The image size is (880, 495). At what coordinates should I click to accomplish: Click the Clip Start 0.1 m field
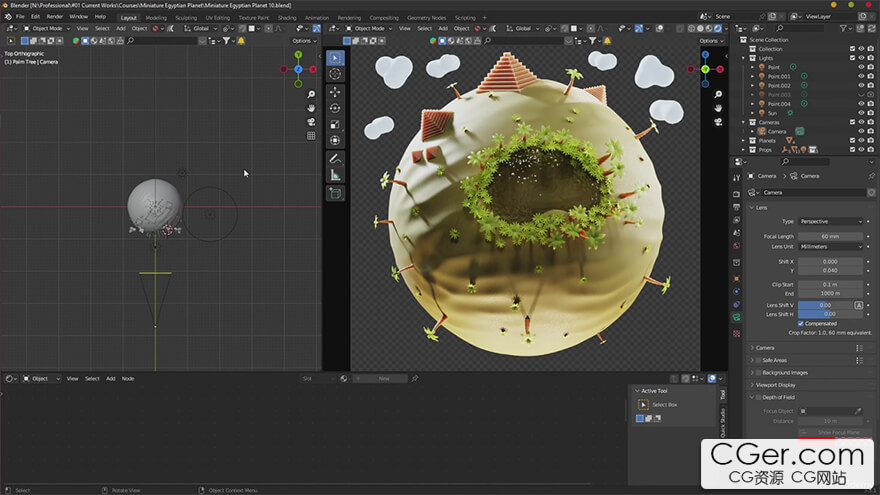[830, 285]
